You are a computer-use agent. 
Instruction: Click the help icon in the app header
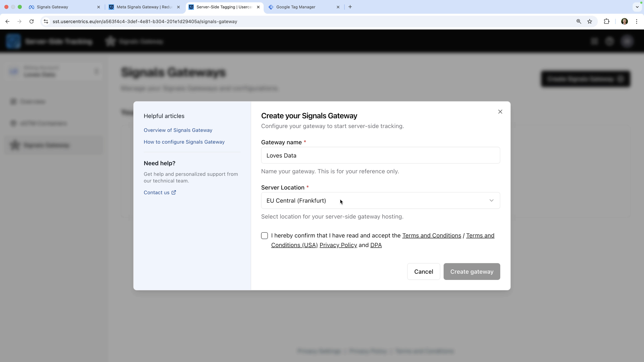click(609, 41)
